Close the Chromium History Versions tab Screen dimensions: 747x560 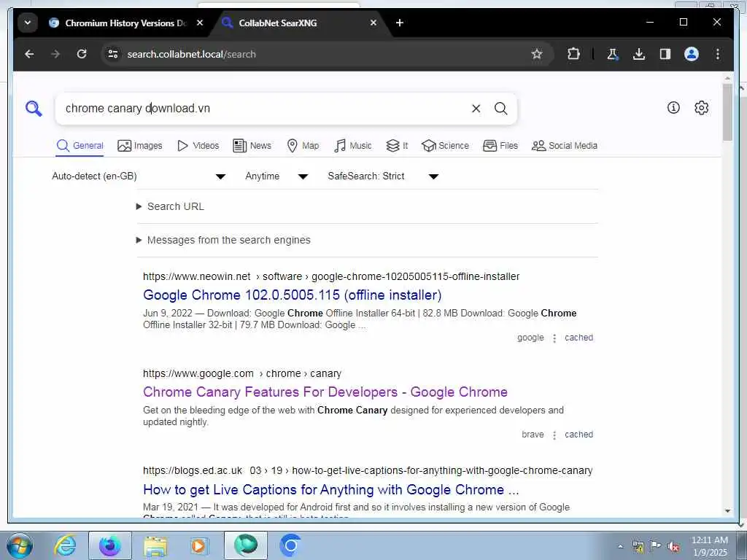tap(200, 23)
